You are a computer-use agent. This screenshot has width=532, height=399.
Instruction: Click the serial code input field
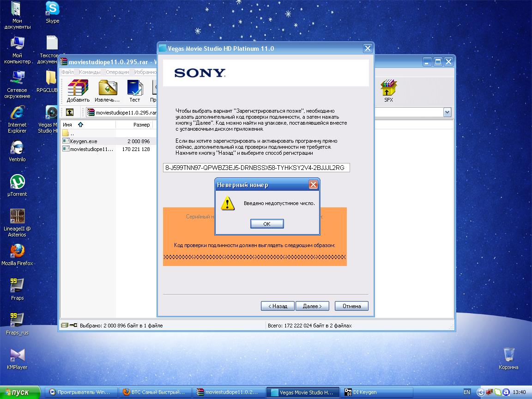[x=256, y=168]
